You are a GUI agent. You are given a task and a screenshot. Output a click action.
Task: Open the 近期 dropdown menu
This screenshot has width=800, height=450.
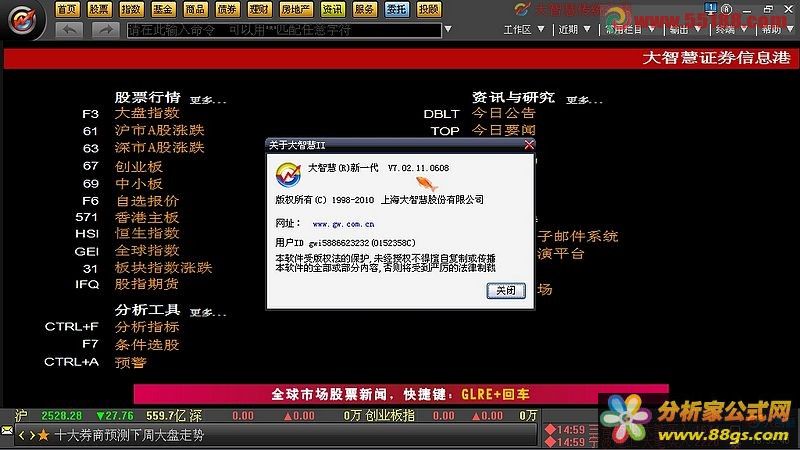coord(574,30)
